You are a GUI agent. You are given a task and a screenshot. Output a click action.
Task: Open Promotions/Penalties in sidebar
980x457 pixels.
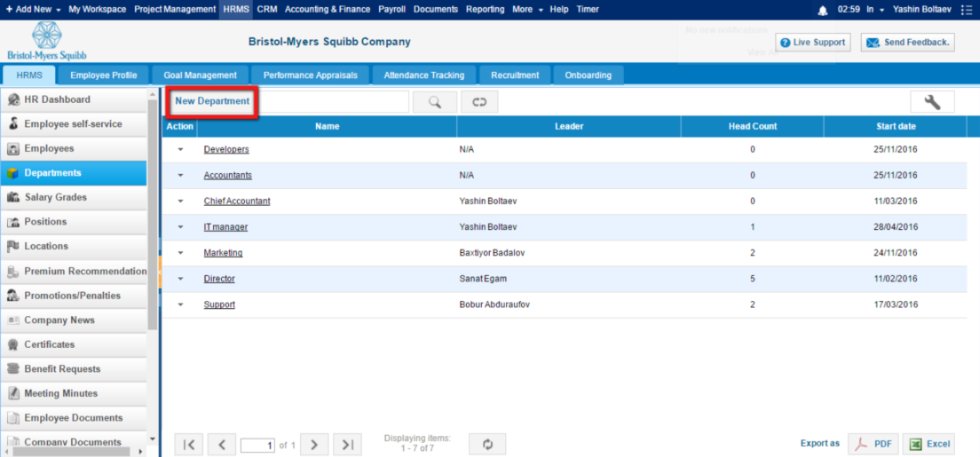(x=74, y=296)
